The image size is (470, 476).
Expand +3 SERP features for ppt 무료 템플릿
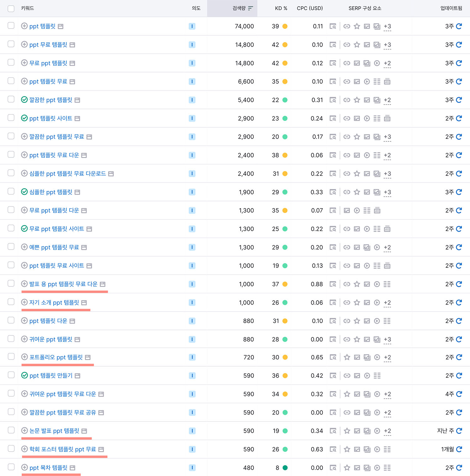point(387,45)
